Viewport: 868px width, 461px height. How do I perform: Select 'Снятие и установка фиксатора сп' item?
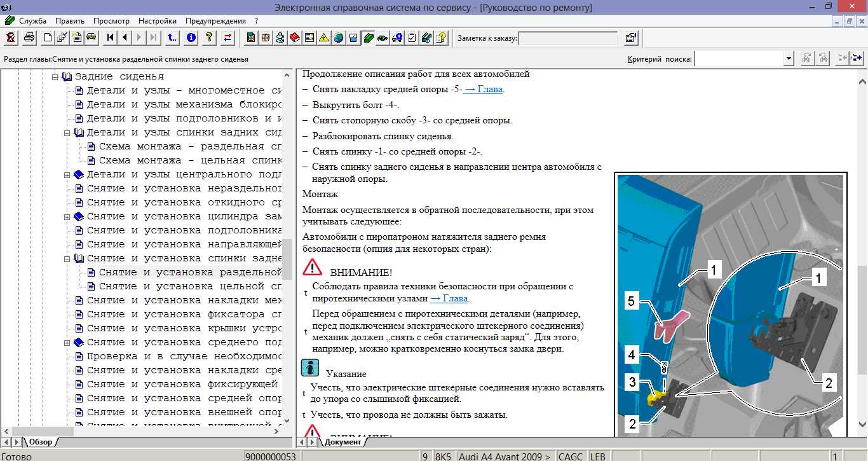178,315
